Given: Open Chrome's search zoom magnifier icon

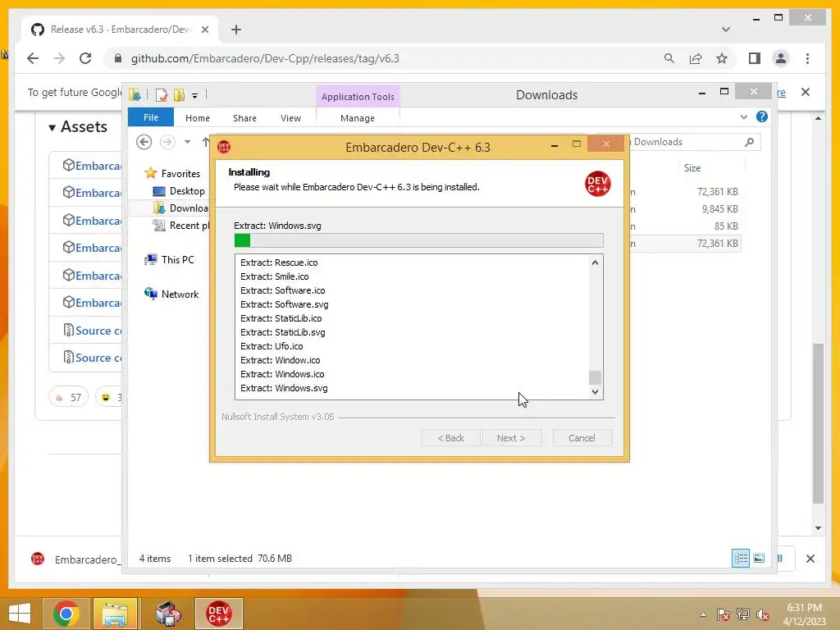Looking at the screenshot, I should pos(669,58).
